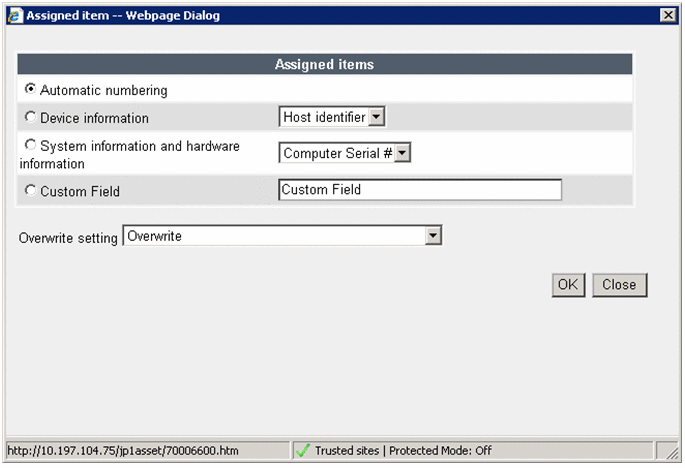Click the Overwrite setting label

pos(68,238)
